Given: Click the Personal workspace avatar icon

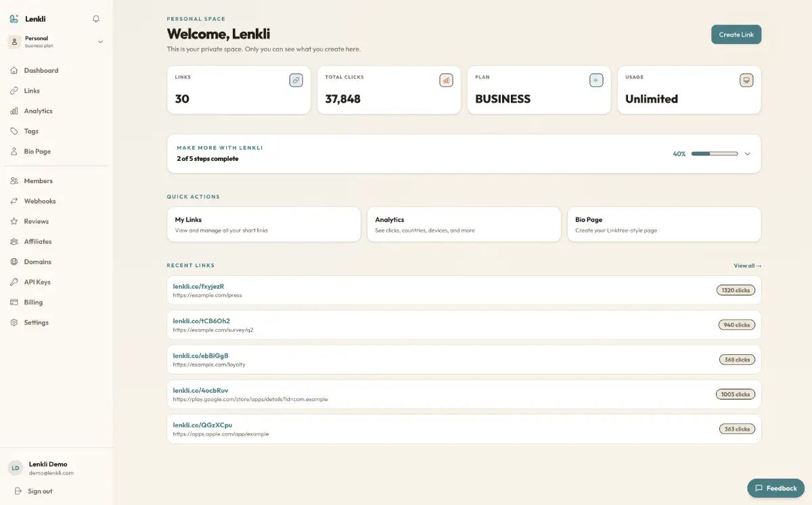Looking at the screenshot, I should click(x=14, y=41).
